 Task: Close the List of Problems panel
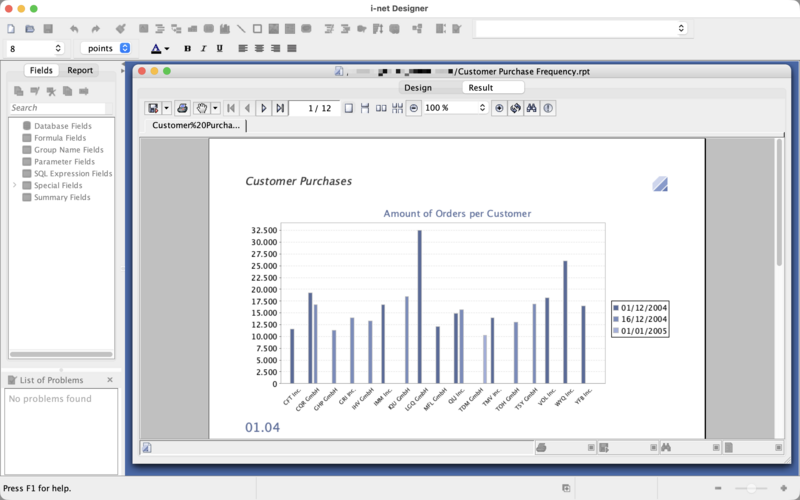(x=110, y=380)
